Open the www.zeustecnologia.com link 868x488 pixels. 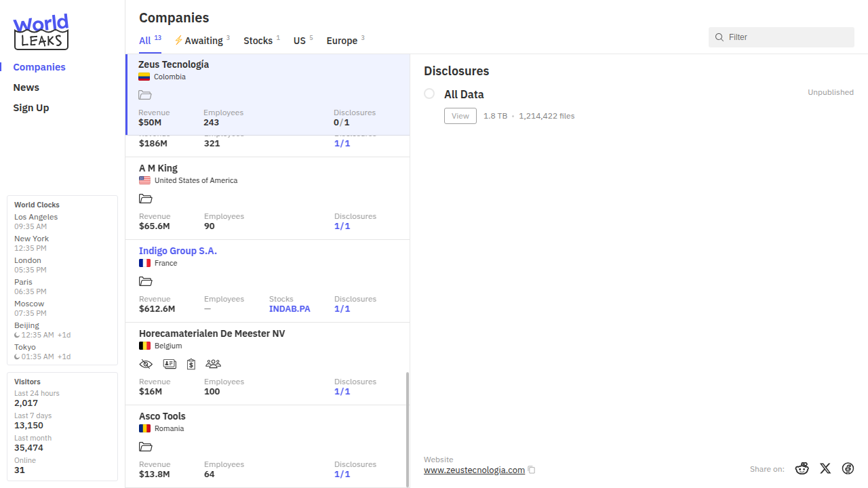[x=474, y=470]
